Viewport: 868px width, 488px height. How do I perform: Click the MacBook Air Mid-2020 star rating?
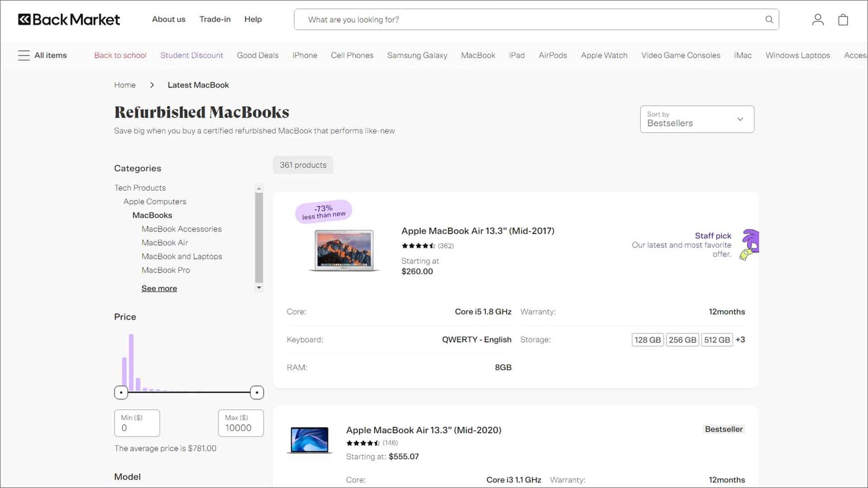(363, 443)
